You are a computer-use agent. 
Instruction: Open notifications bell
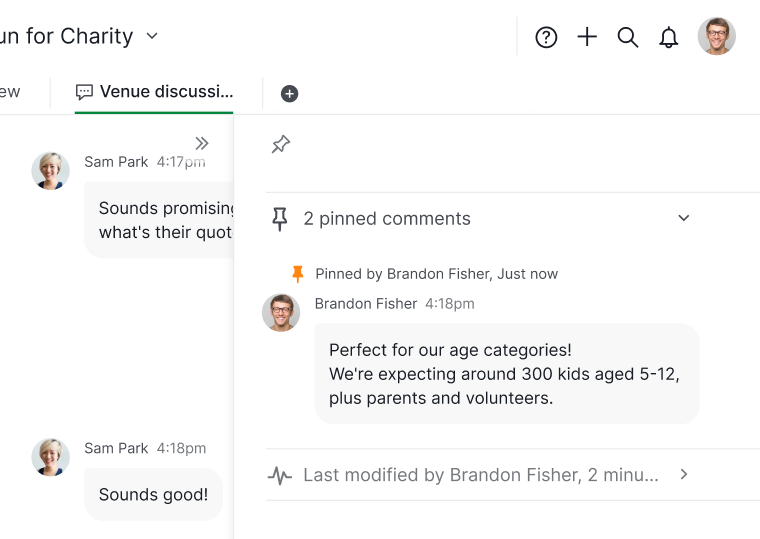pyautogui.click(x=669, y=37)
